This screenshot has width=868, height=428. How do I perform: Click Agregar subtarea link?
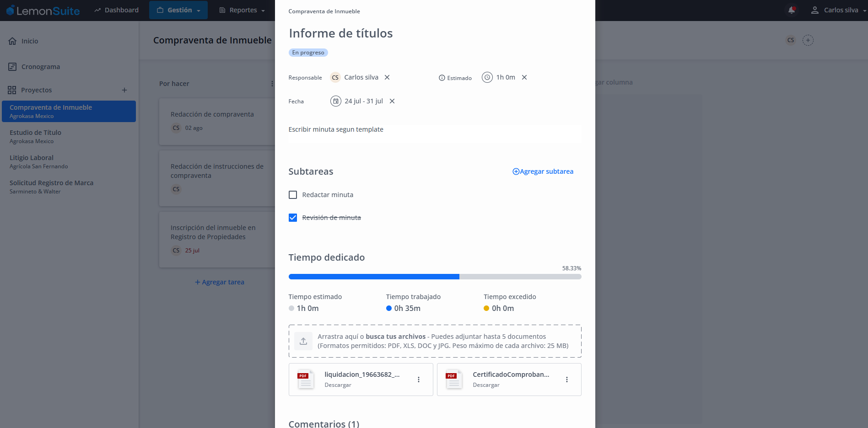(x=543, y=171)
